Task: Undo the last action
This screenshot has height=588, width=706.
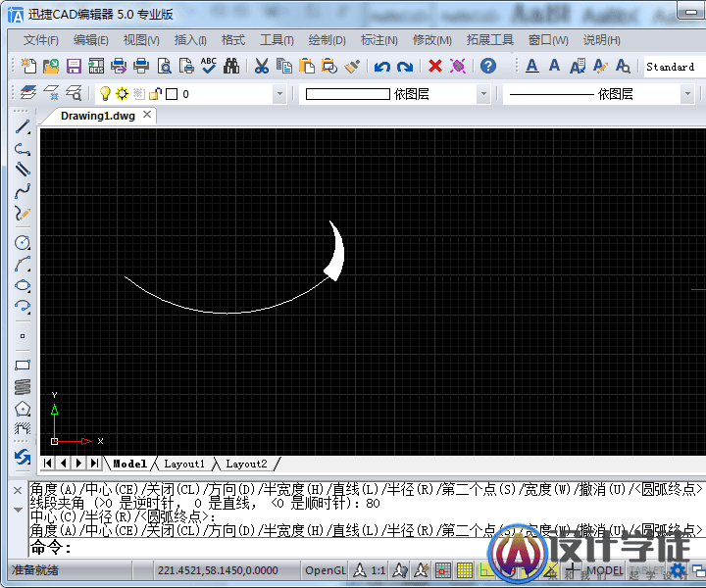Action: [x=382, y=67]
